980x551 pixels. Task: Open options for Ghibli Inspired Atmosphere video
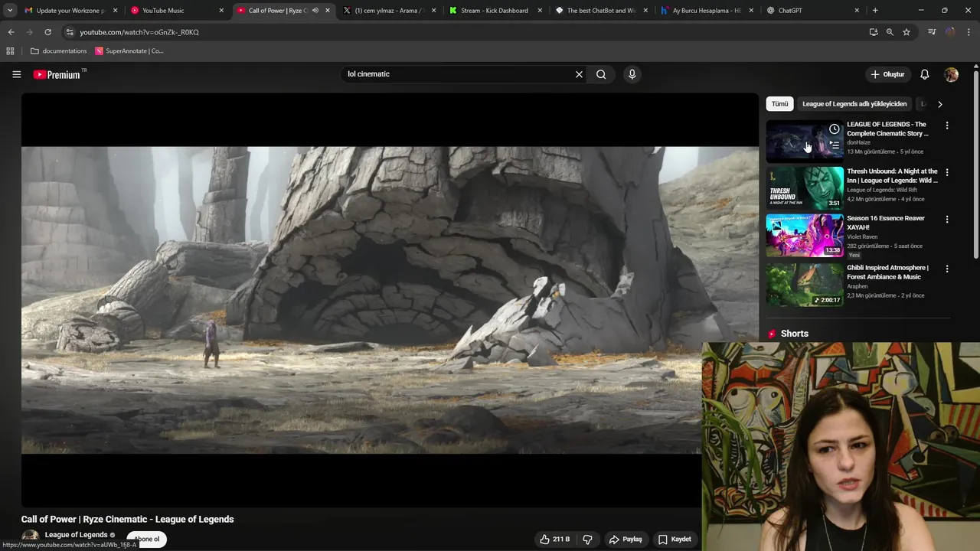[947, 269]
